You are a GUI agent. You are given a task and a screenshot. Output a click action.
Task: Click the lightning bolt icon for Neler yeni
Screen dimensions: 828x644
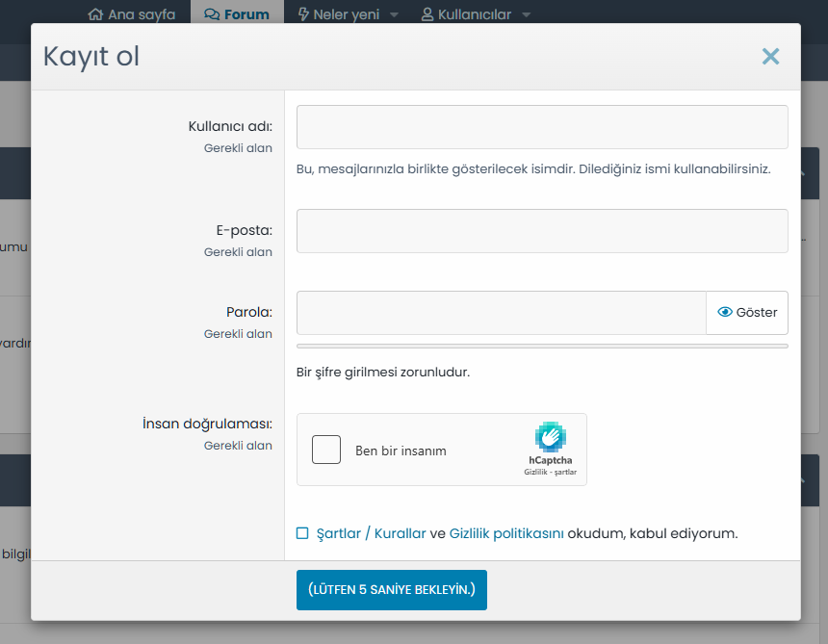click(304, 14)
